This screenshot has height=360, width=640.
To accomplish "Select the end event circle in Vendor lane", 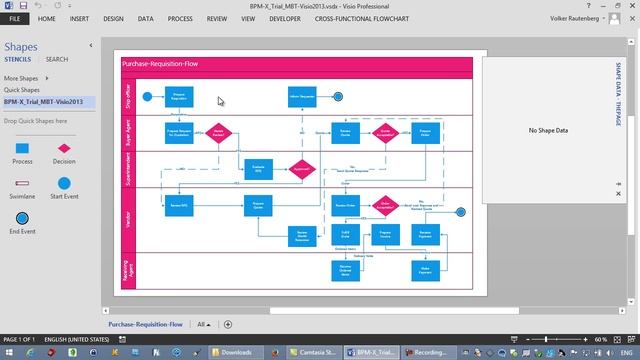I will click(461, 212).
